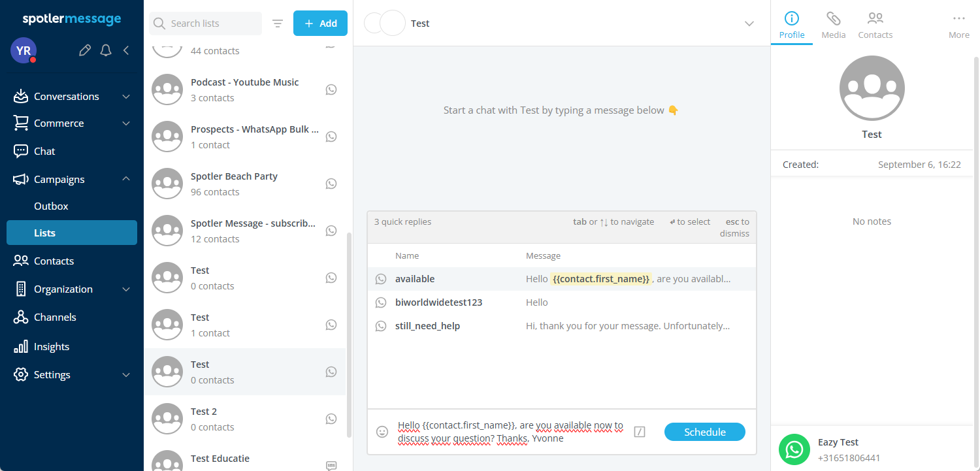Select the still_need_help quick reply
This screenshot has height=471, width=980.
point(427,326)
